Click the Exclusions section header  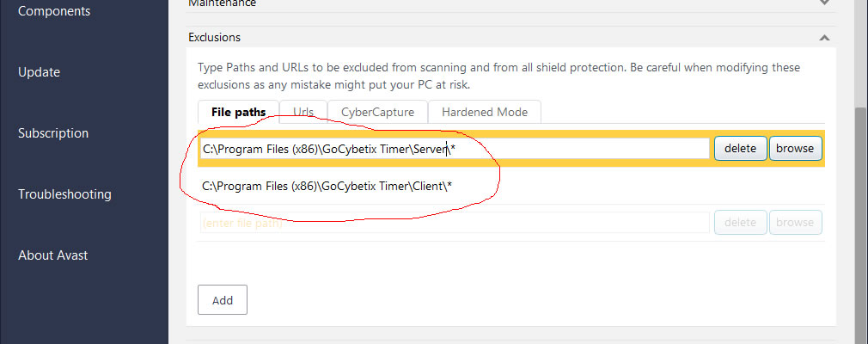tap(216, 38)
